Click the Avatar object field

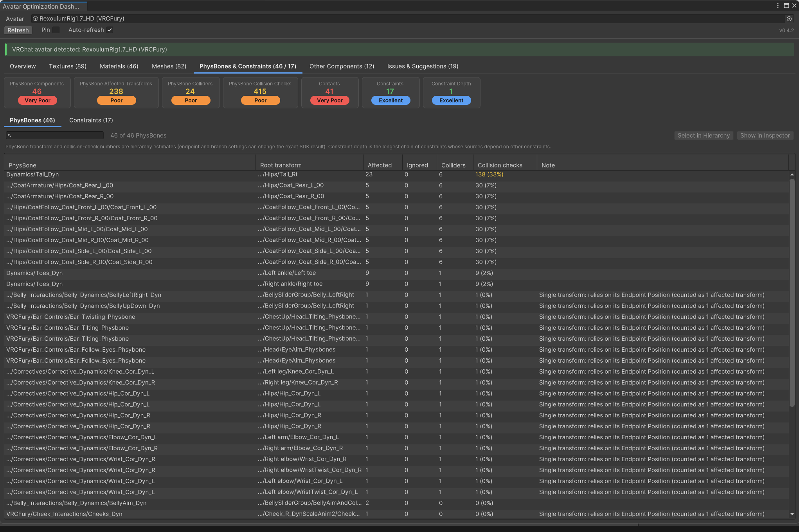pyautogui.click(x=412, y=19)
